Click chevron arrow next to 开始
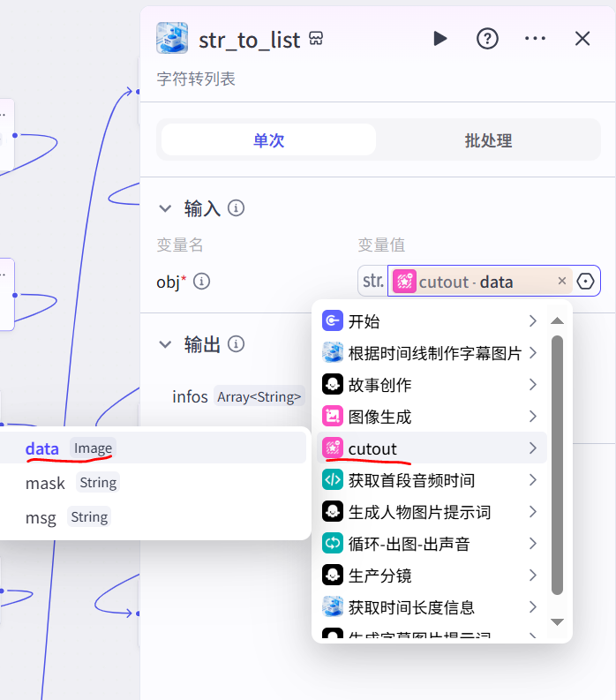 (532, 321)
